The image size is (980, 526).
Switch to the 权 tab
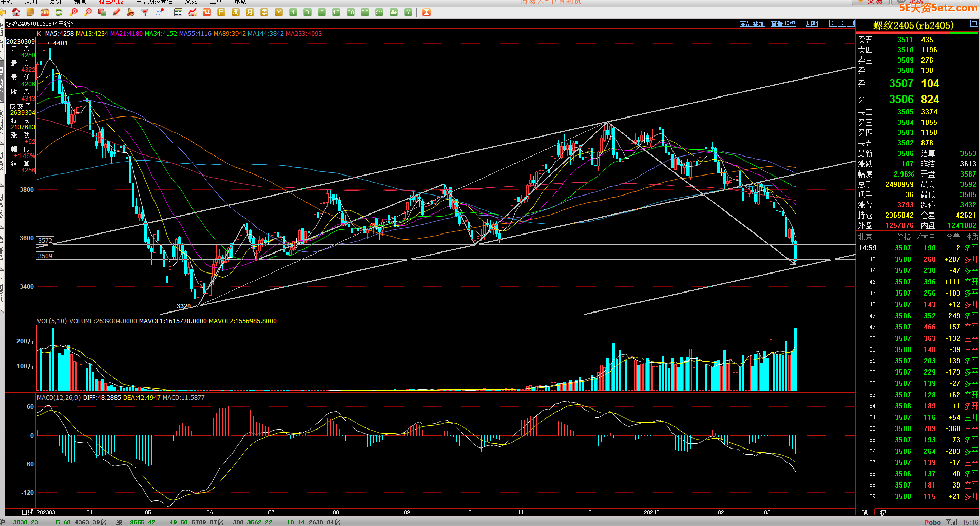pos(883,512)
